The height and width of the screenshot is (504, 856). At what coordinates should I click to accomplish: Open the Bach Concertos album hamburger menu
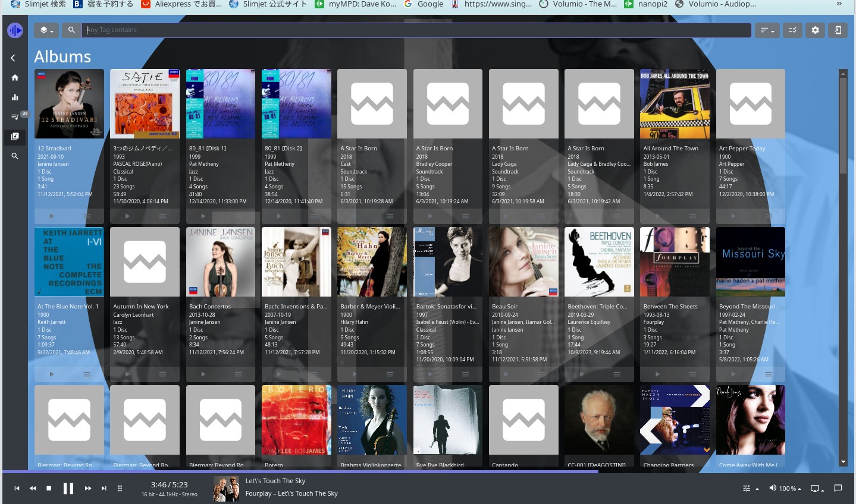[x=238, y=374]
